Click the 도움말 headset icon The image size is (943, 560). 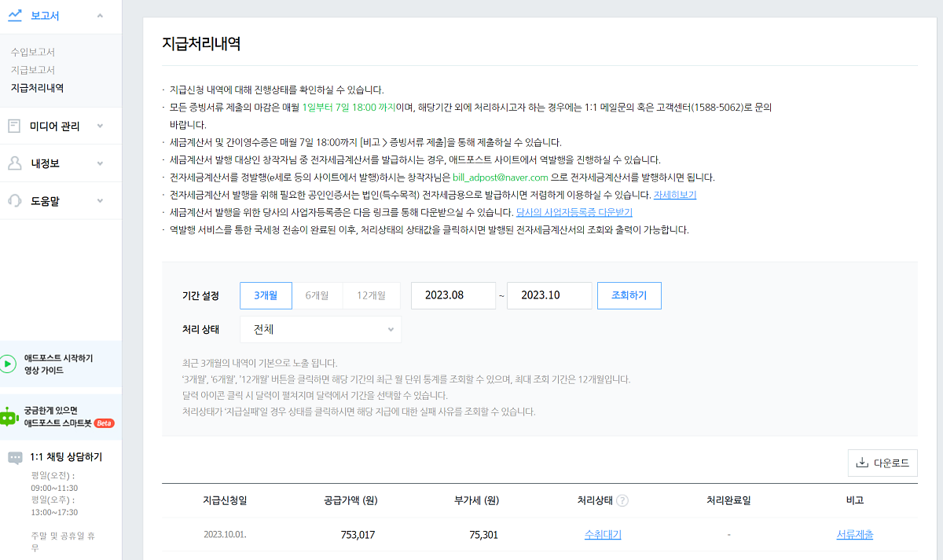14,200
